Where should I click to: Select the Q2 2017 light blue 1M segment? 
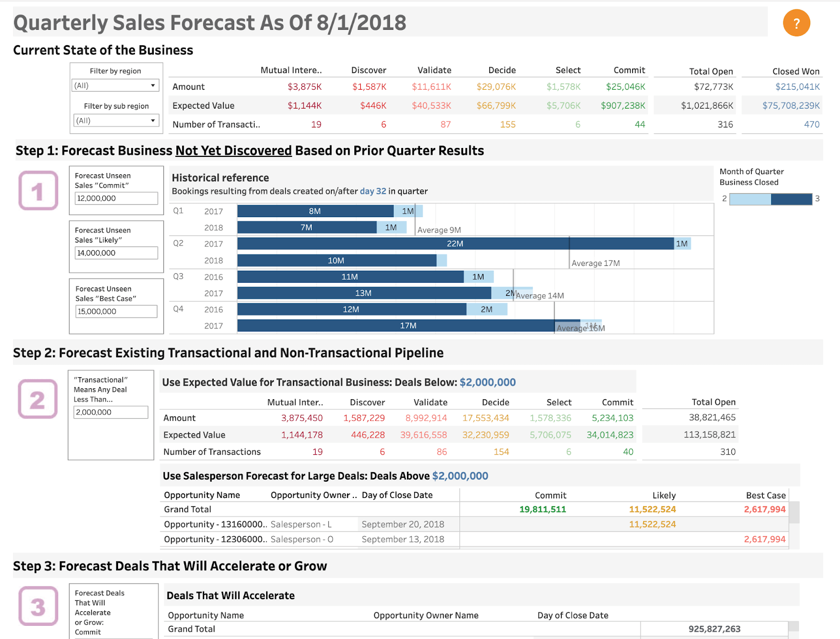tap(682, 243)
